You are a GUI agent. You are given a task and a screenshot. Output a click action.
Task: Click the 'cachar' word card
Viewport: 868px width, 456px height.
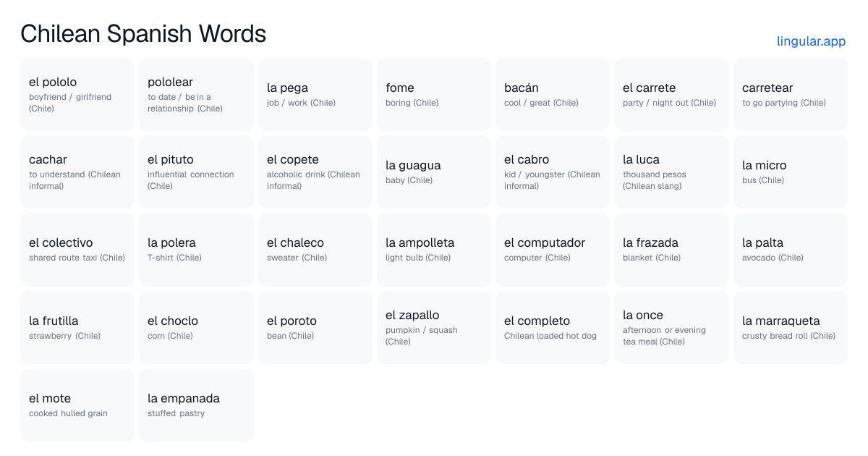77,172
